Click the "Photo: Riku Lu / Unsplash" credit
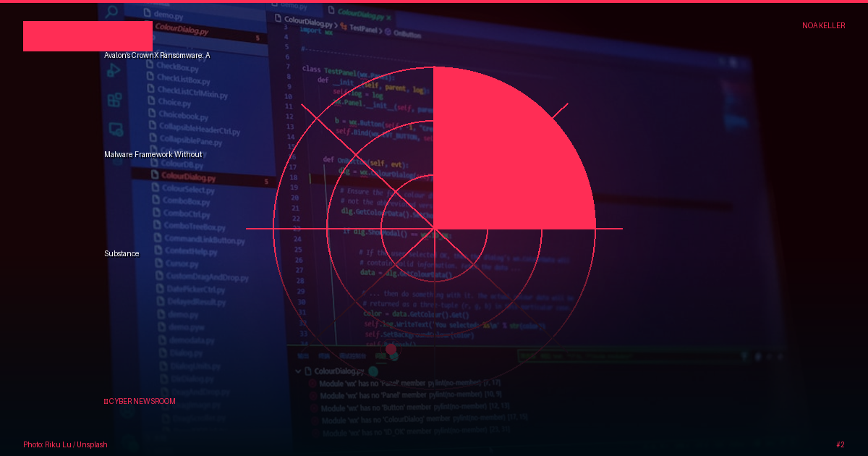The width and height of the screenshot is (868, 456). (65, 444)
